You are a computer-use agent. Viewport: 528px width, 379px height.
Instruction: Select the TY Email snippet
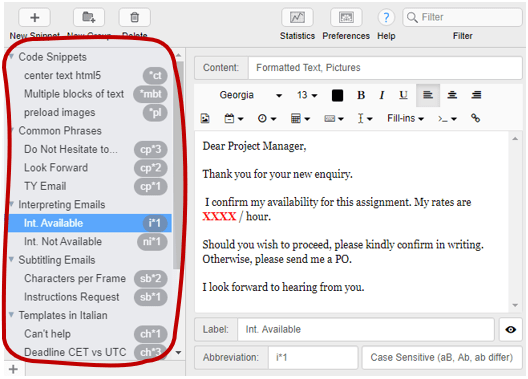pyautogui.click(x=89, y=186)
